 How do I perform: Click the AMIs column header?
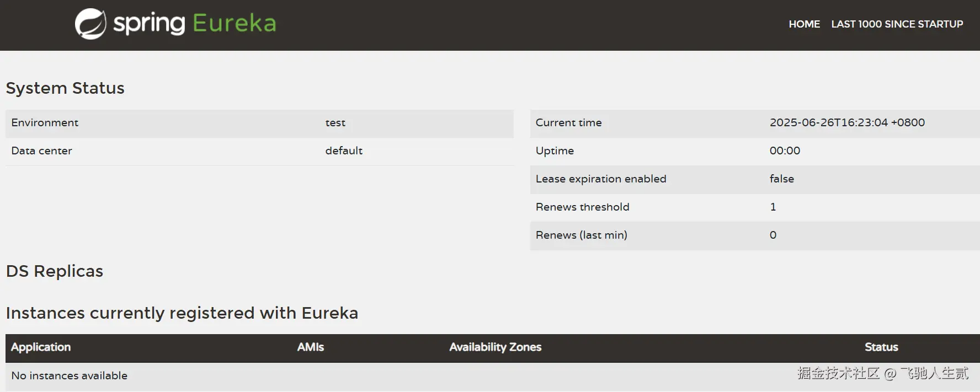tap(310, 347)
